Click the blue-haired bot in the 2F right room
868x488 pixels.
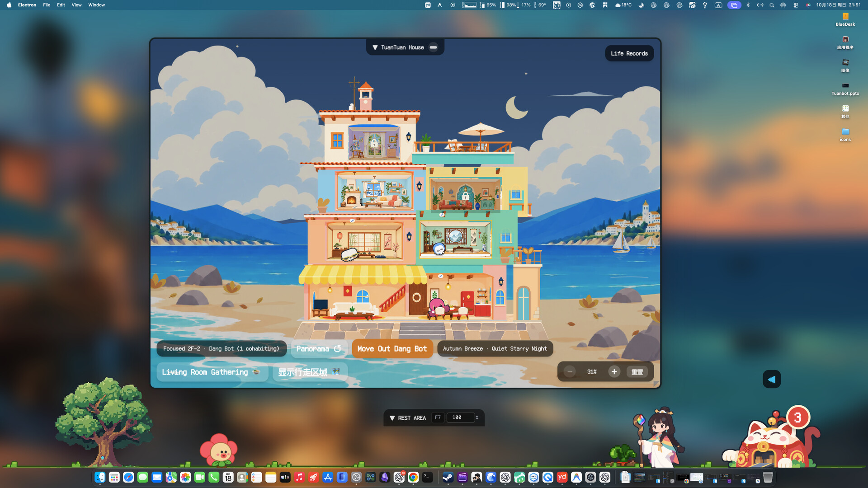[439, 249]
